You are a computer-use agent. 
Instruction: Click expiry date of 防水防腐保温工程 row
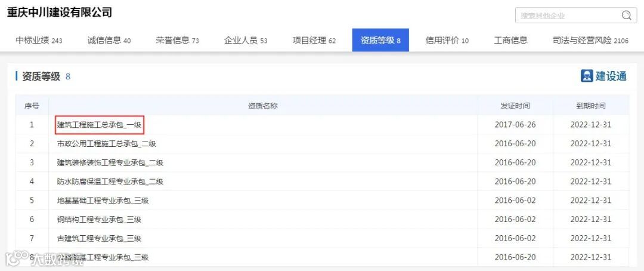click(590, 181)
